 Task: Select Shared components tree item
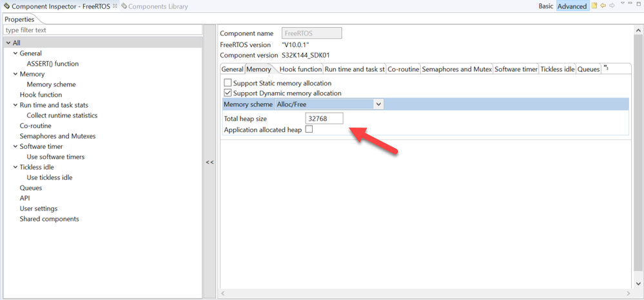pyautogui.click(x=49, y=219)
